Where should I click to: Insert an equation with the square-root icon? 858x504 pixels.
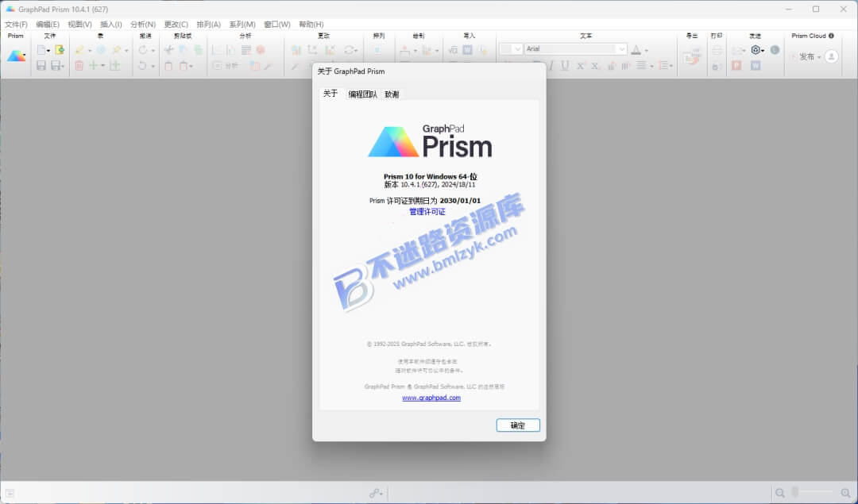pos(453,50)
